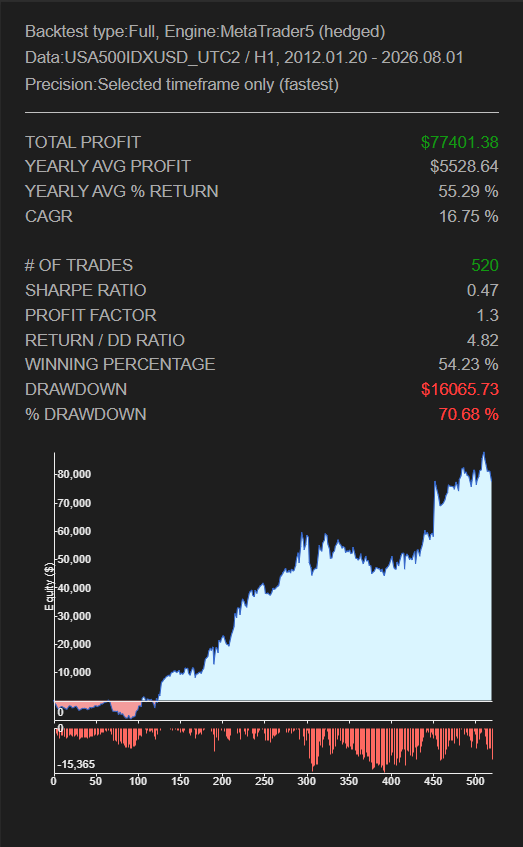The image size is (523, 847).
Task: Click the % DRAWDOWN value 70.68 %
Action: coord(468,414)
